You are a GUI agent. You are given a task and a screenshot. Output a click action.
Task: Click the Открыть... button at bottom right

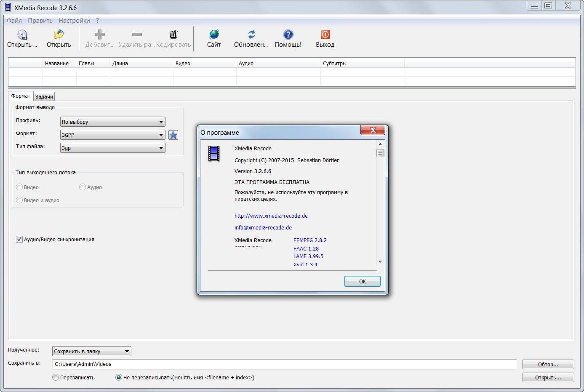click(548, 377)
